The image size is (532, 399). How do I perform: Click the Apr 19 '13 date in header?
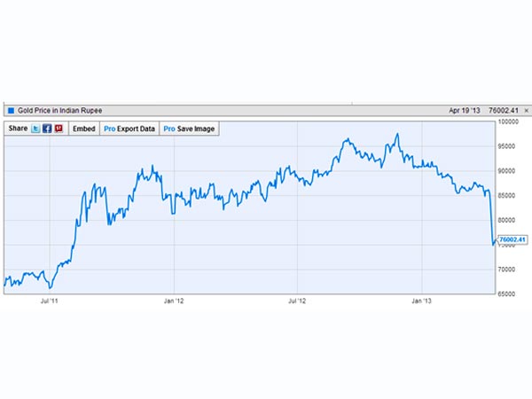click(465, 111)
